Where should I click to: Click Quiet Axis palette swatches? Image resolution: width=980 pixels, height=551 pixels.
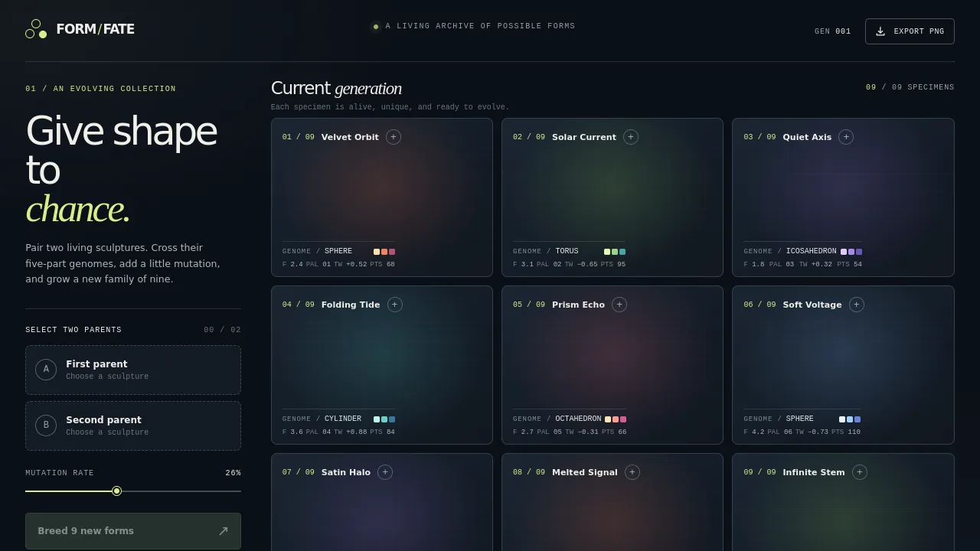point(851,252)
